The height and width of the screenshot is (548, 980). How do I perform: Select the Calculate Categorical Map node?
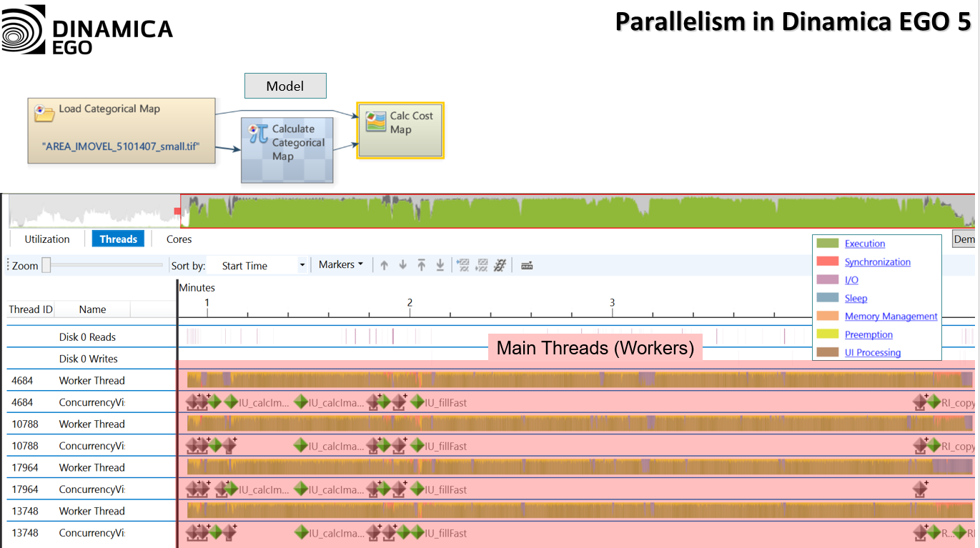coord(287,150)
